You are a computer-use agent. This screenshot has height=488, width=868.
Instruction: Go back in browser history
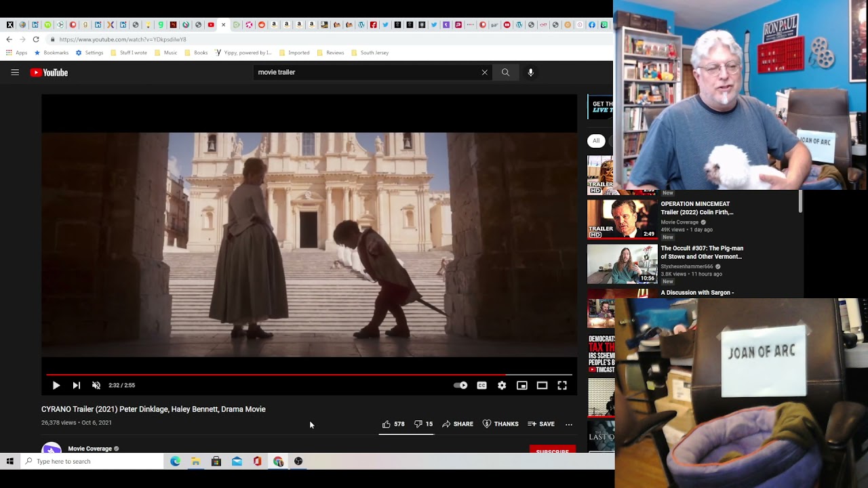[9, 39]
